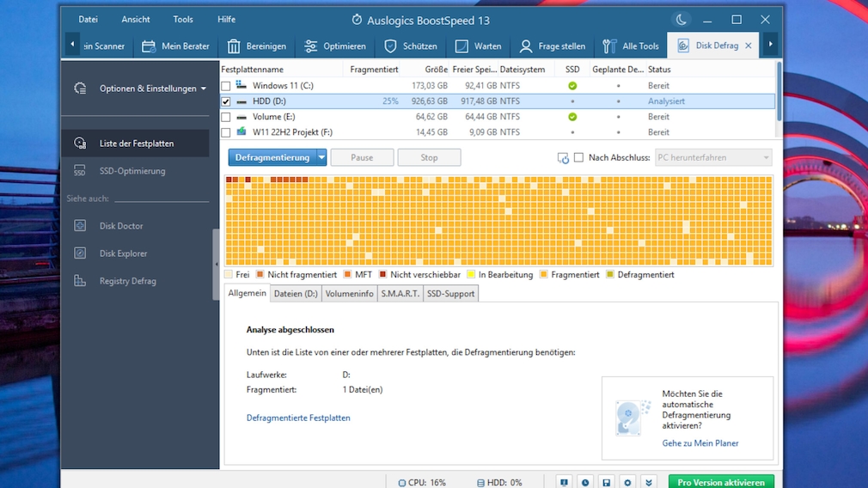
Task: Launch Registry Defrag from sidebar
Action: coord(127,281)
